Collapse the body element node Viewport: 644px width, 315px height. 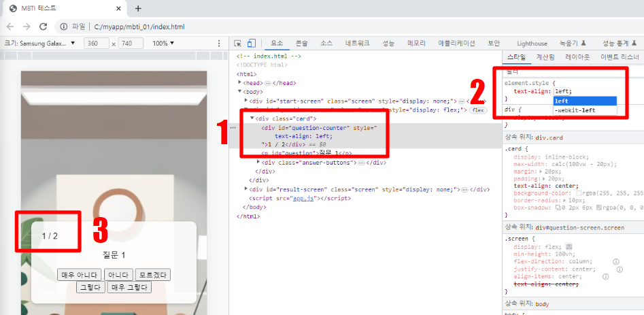click(x=240, y=92)
